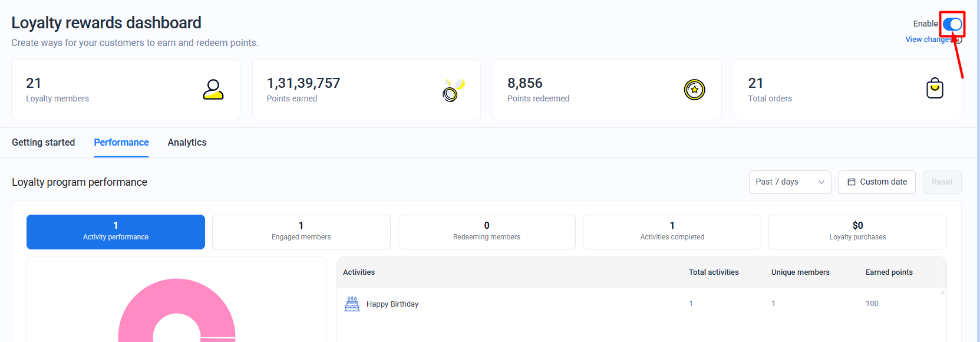Switch to the Getting started tab
980x342 pixels.
tap(44, 143)
